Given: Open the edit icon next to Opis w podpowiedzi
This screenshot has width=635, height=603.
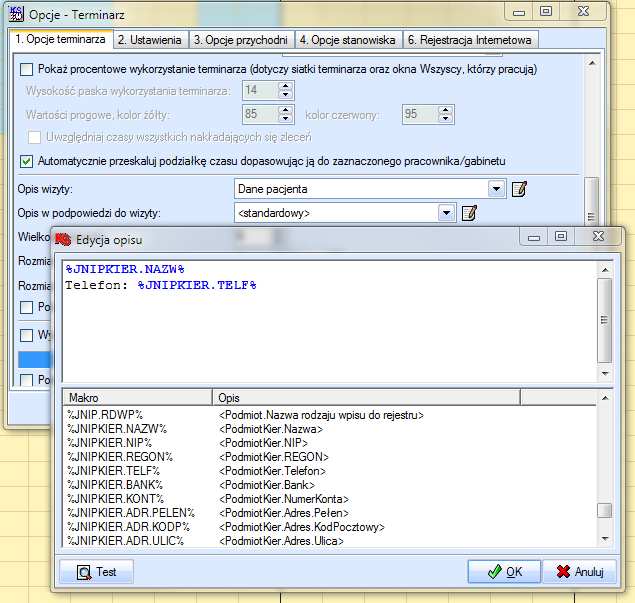Looking at the screenshot, I should point(469,213).
